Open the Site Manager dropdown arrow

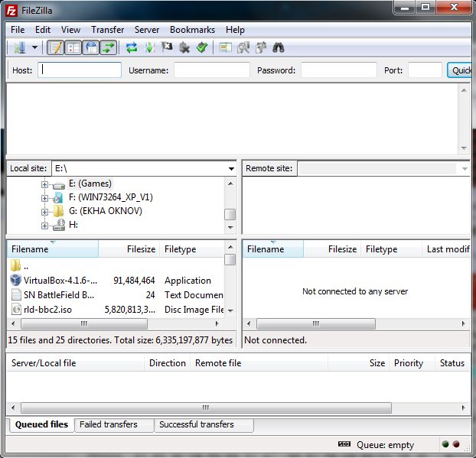click(35, 47)
